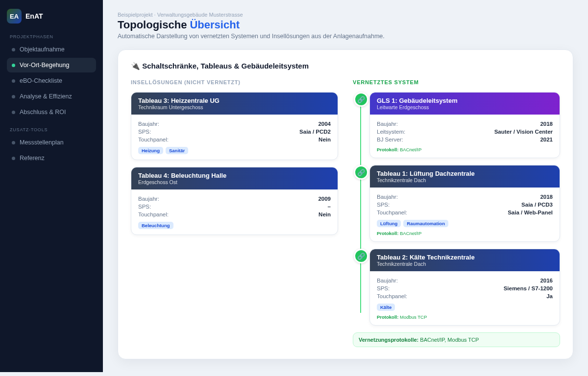Viewport: 588px width, 376px height.
Task: Click the breadcrumb Beispielprojekt Verwaltungsgebäude Musterstrasse
Action: (180, 15)
